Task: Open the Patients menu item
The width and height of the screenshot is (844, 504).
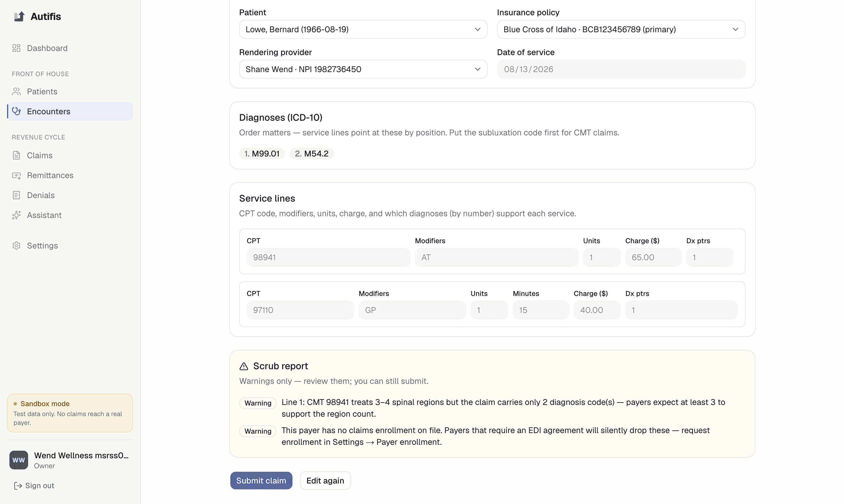Action: point(70,91)
